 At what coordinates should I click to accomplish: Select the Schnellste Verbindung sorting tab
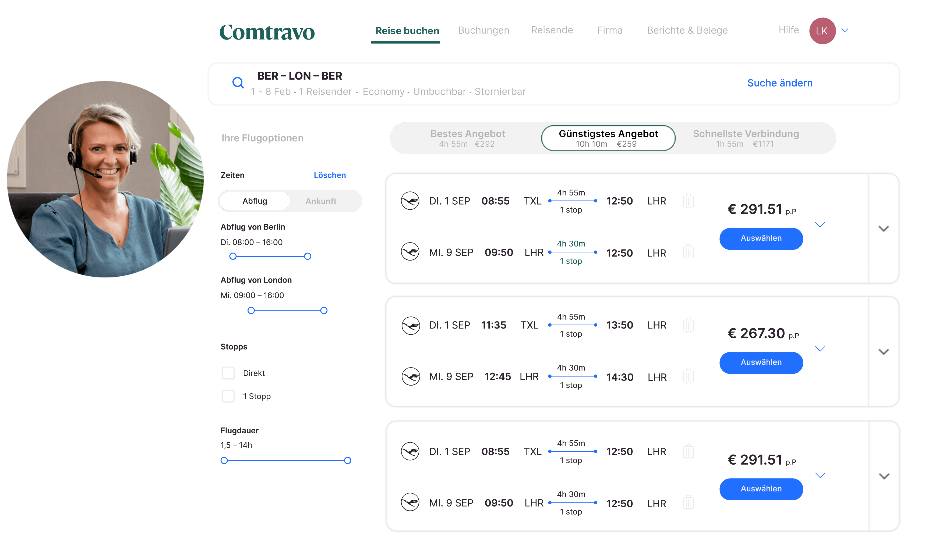point(746,138)
